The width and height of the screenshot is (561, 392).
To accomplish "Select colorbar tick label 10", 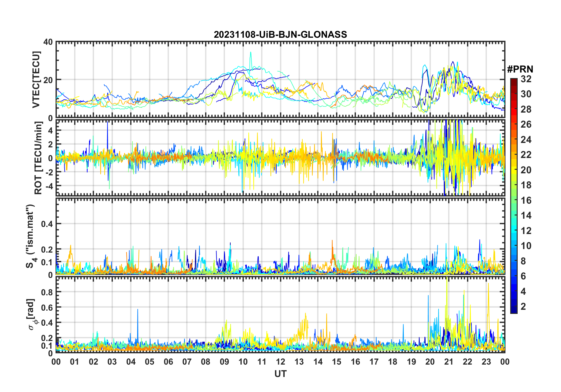I will 526,246.
